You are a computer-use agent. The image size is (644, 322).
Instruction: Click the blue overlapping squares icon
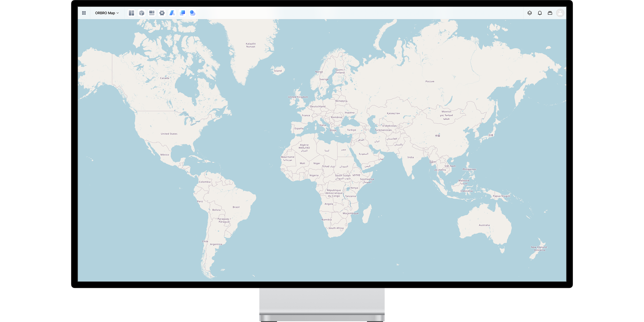182,13
